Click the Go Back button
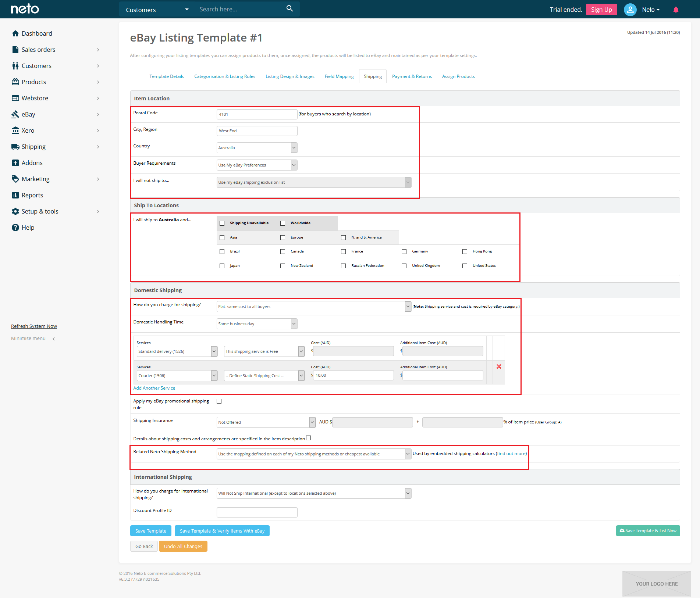 [144, 546]
